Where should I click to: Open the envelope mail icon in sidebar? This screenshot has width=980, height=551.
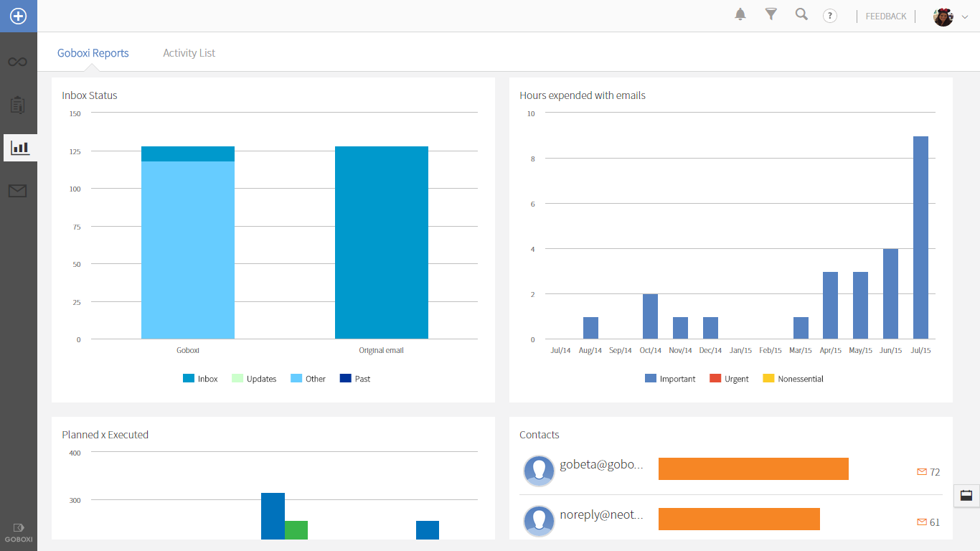click(x=17, y=190)
